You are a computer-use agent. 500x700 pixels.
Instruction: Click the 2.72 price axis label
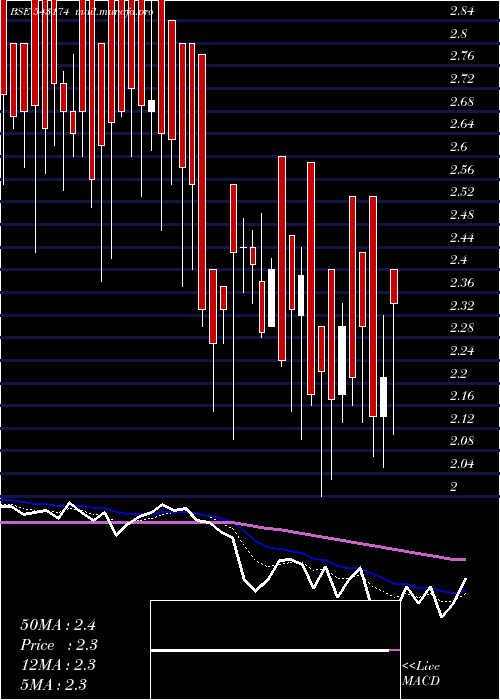[x=462, y=79]
